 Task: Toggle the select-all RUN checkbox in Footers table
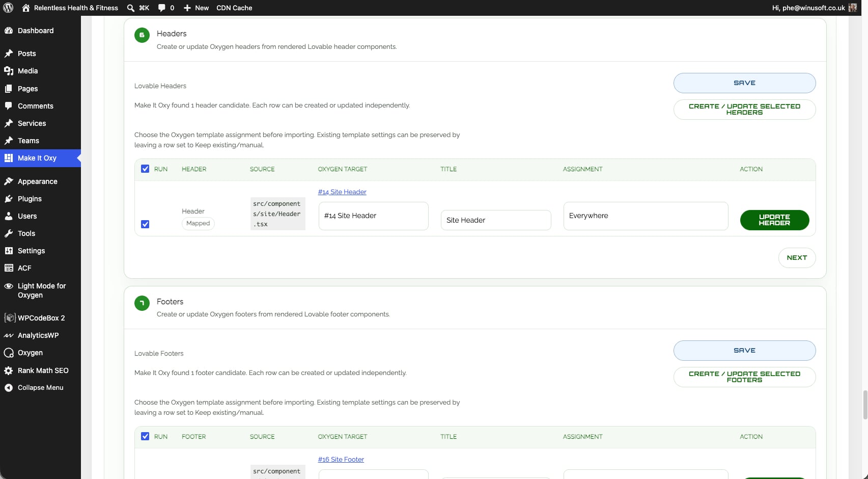[x=145, y=436]
